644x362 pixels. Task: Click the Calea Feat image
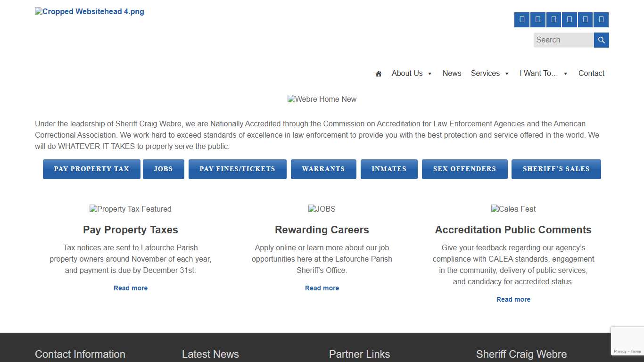513,209
